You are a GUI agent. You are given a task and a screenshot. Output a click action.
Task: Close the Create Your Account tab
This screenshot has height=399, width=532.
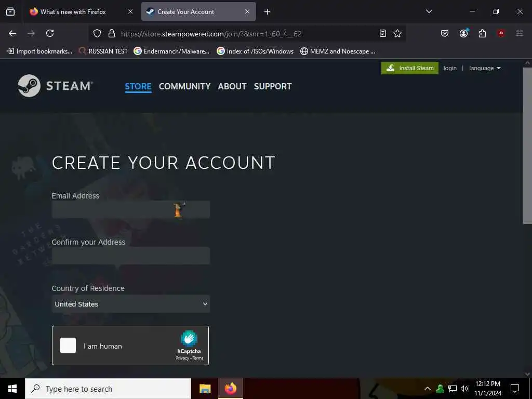247,11
